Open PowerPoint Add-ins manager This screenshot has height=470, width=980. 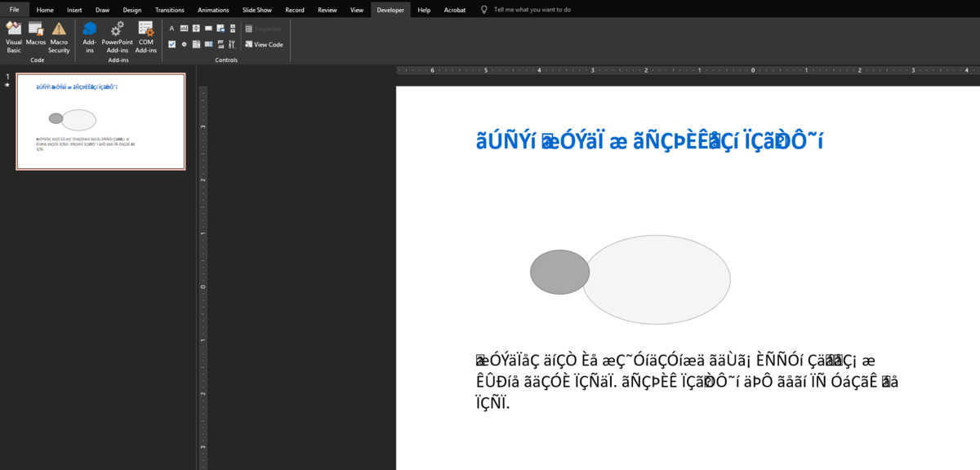click(x=117, y=38)
